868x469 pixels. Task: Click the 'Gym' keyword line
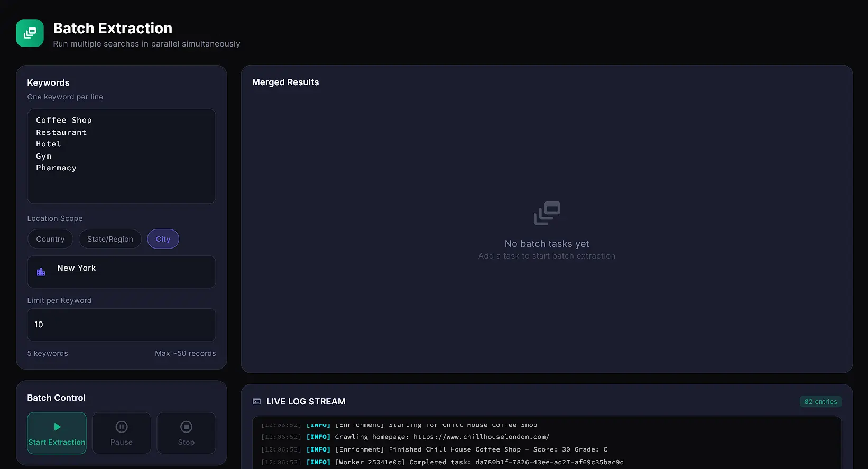click(43, 156)
